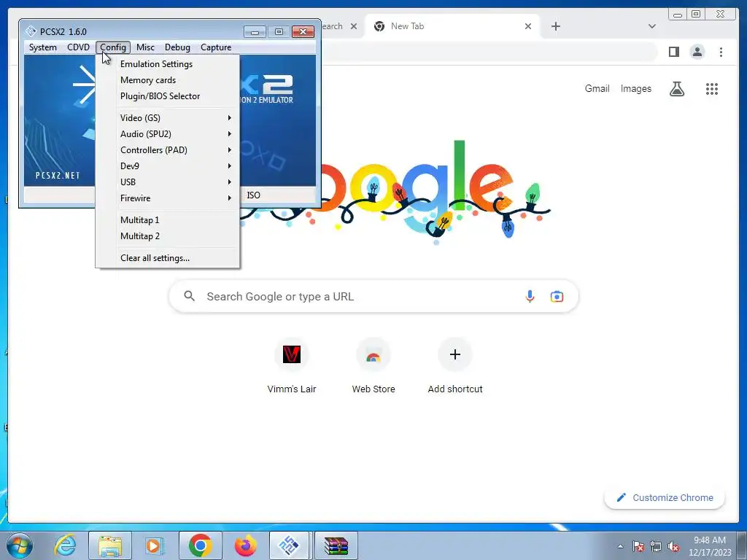Image resolution: width=747 pixels, height=560 pixels.
Task: Open a new Chrome tab with plus button
Action: [x=555, y=26]
